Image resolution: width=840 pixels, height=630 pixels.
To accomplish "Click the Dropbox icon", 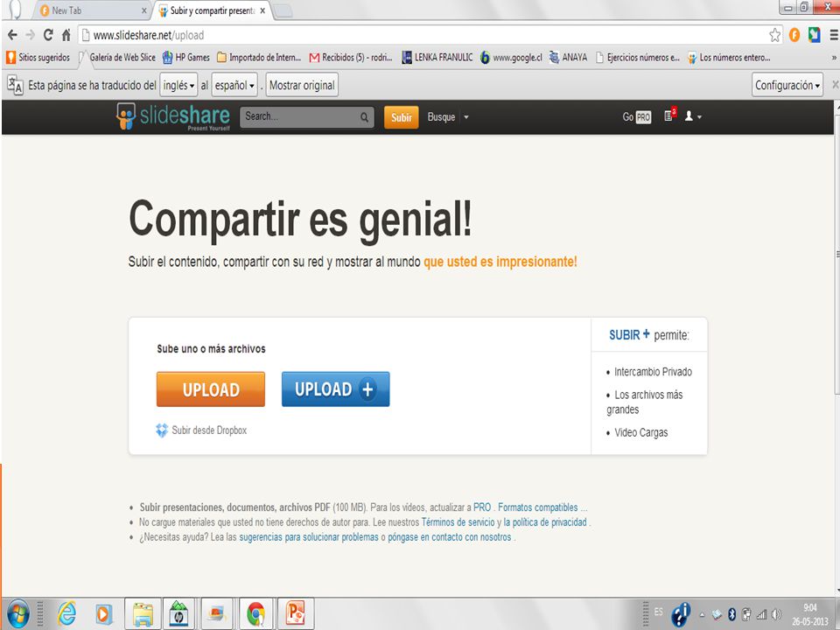I will [x=162, y=430].
